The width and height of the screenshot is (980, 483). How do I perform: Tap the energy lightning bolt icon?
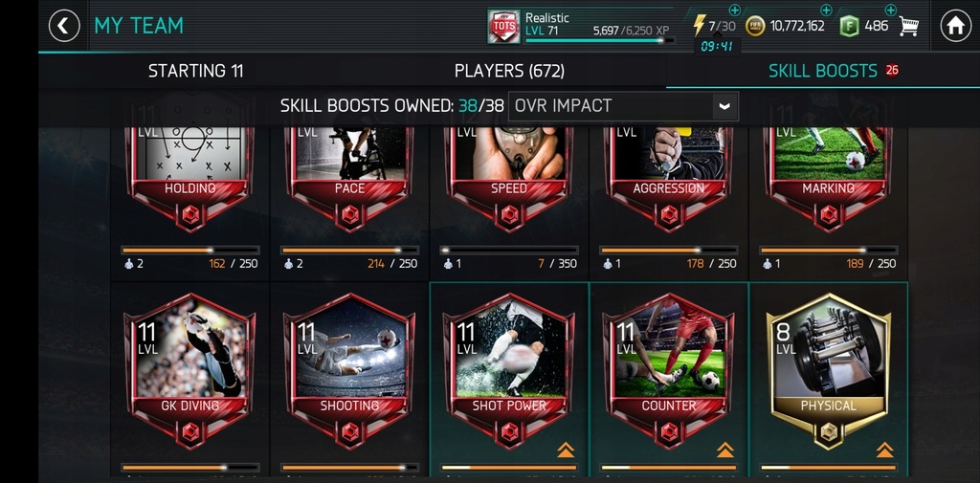(x=700, y=26)
